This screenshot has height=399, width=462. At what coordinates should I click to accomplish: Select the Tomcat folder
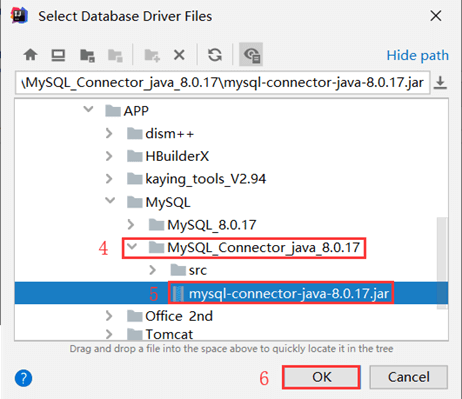pos(160,334)
